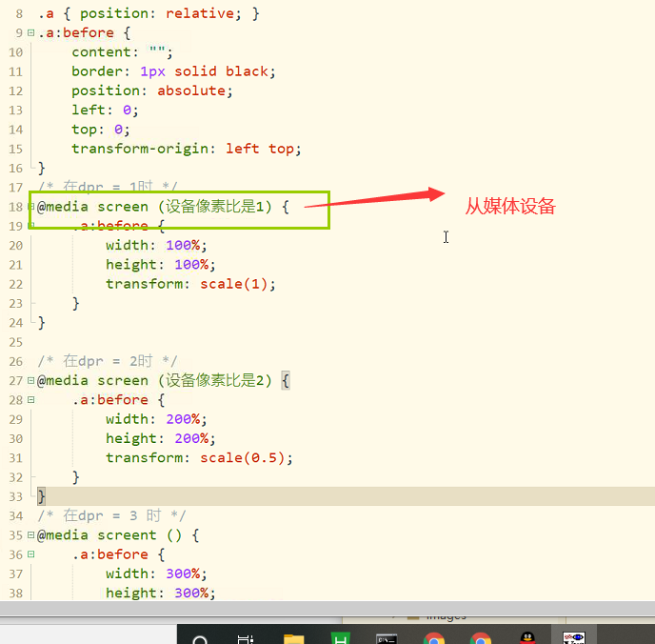The image size is (655, 644).
Task: Switch to green HBuilder taskbar icon
Action: [x=341, y=638]
